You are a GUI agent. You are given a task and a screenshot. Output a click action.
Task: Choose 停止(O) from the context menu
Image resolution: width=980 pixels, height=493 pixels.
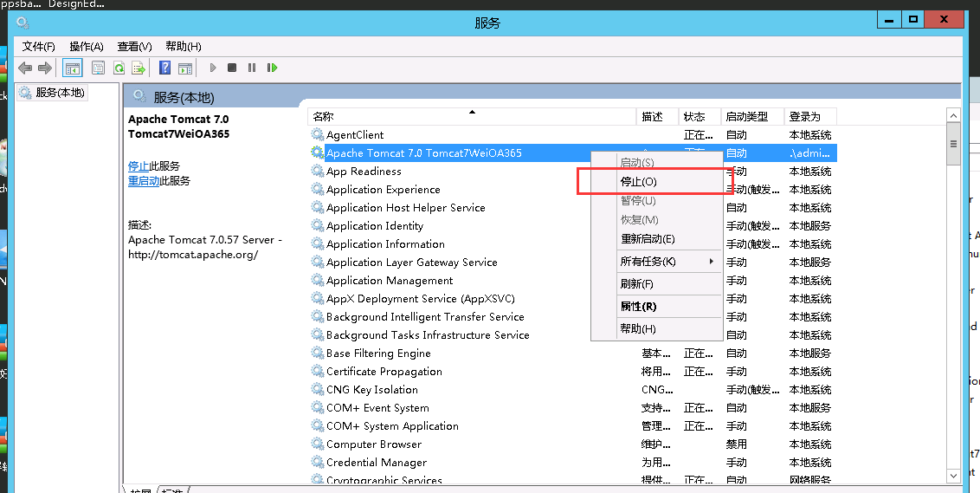point(657,181)
